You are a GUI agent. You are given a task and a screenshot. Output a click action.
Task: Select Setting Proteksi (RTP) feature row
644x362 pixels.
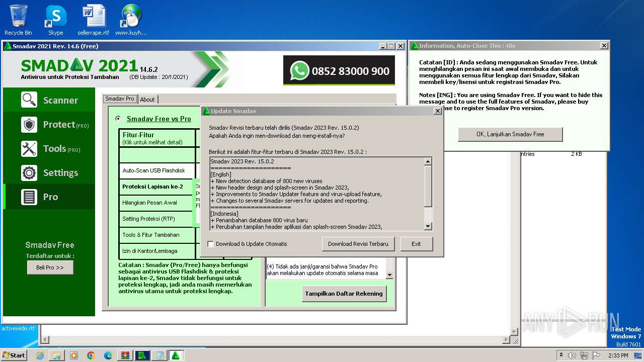point(157,219)
